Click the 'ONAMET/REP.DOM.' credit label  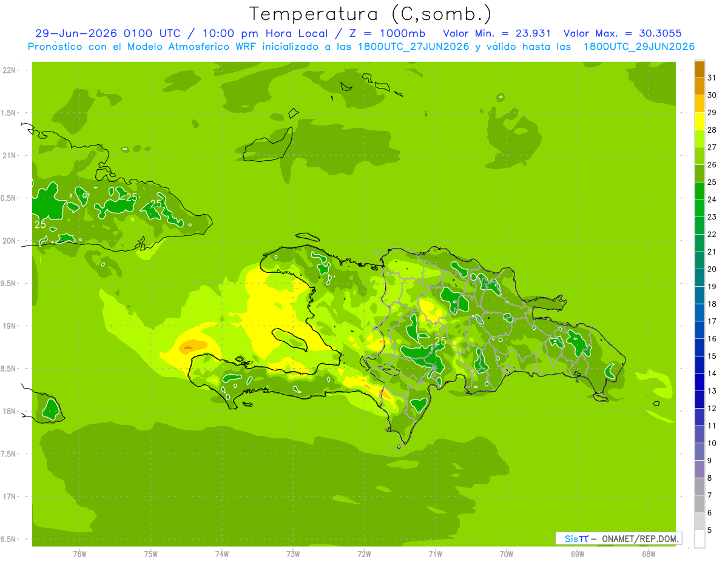pos(640,538)
